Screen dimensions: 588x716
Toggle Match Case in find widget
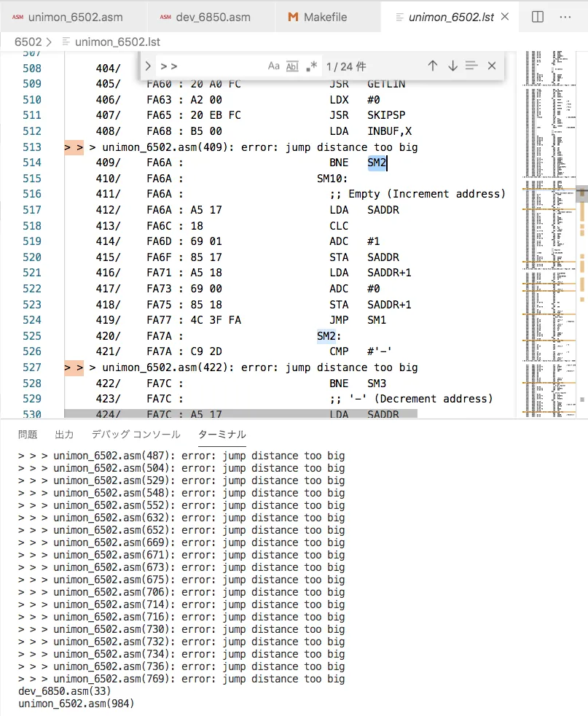[274, 66]
